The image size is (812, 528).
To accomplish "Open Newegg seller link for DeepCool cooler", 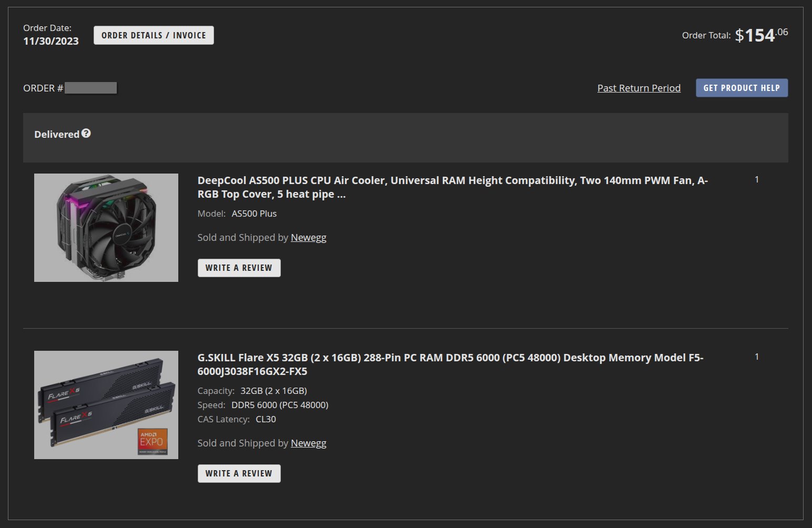I will coord(309,237).
